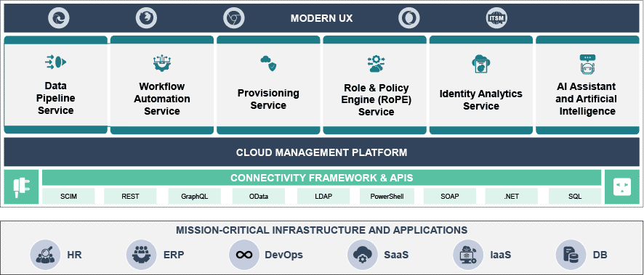This screenshot has height=275, width=644.
Task: Click the Chrome browser icon
Action: pos(234,18)
